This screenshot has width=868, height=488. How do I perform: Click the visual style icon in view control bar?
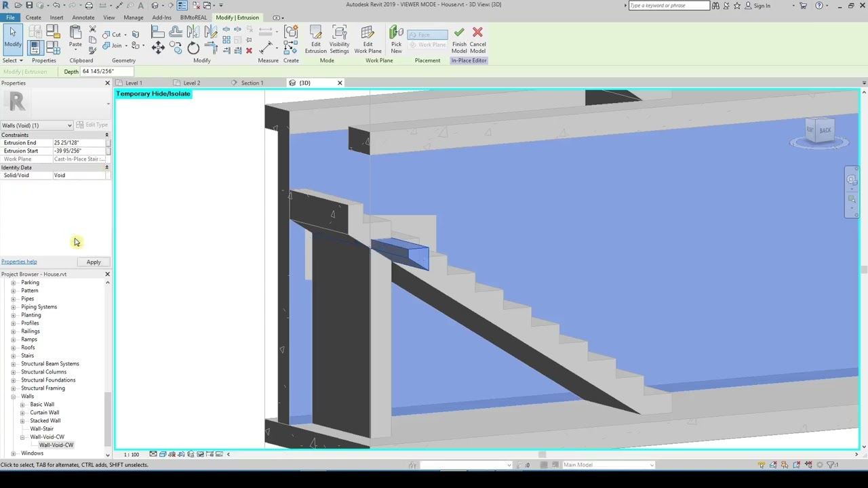pos(163,454)
